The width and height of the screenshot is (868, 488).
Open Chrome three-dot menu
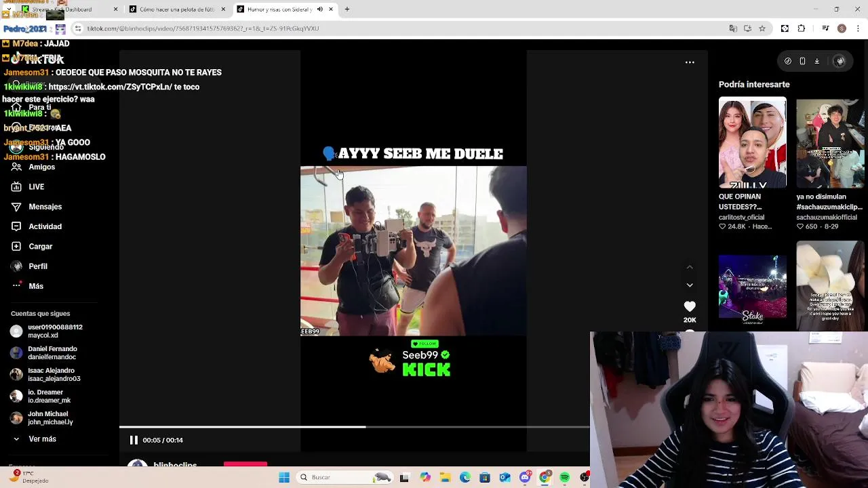tap(859, 28)
